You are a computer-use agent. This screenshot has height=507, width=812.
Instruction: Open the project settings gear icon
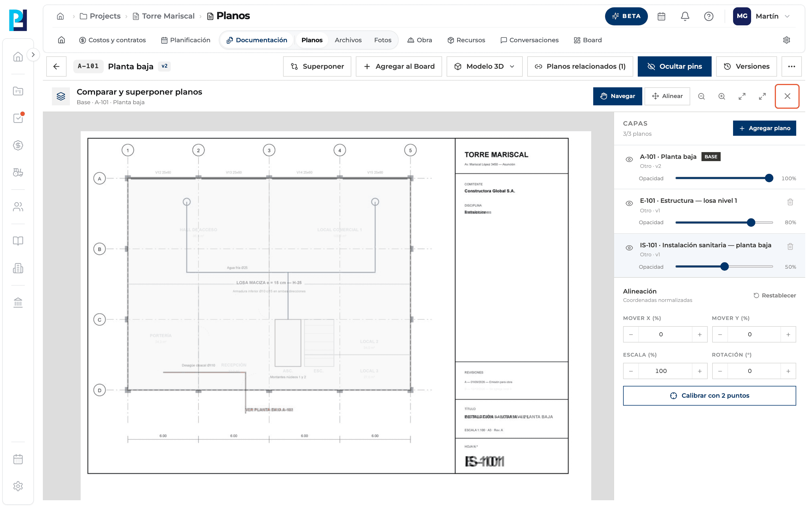[786, 40]
